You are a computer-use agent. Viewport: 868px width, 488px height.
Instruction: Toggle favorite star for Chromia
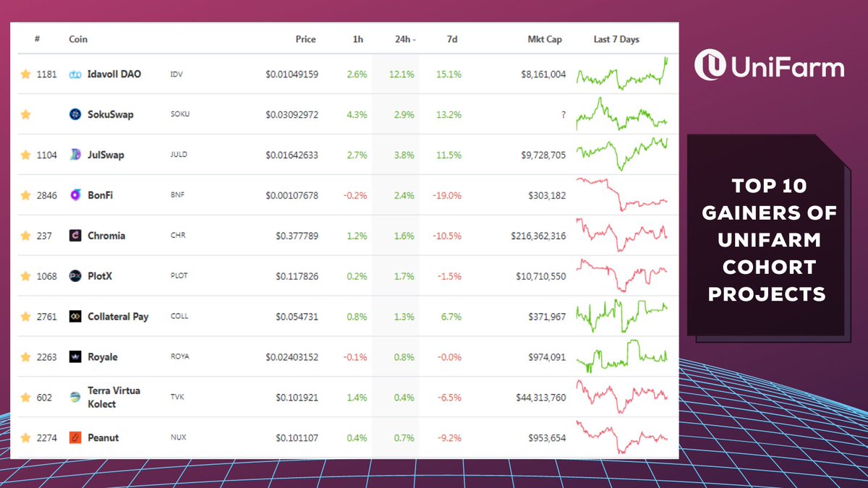coord(26,236)
